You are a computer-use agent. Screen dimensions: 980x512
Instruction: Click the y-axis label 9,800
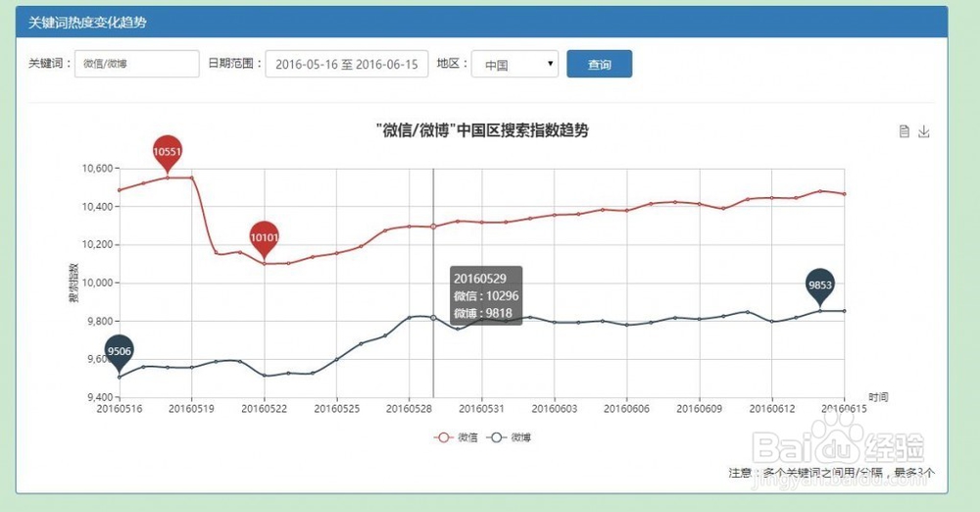tap(99, 321)
